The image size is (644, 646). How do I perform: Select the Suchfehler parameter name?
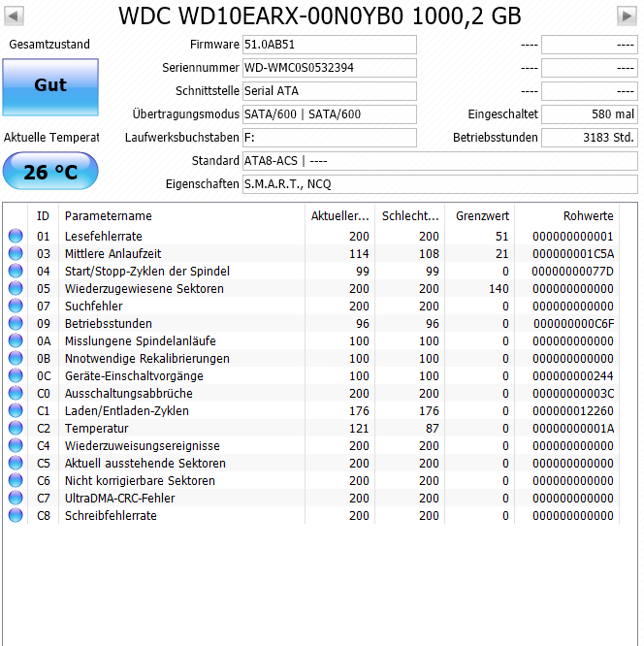(x=93, y=306)
